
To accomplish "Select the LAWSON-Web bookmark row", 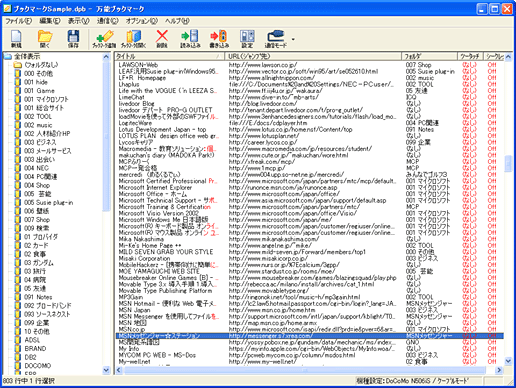I will coord(309,65).
